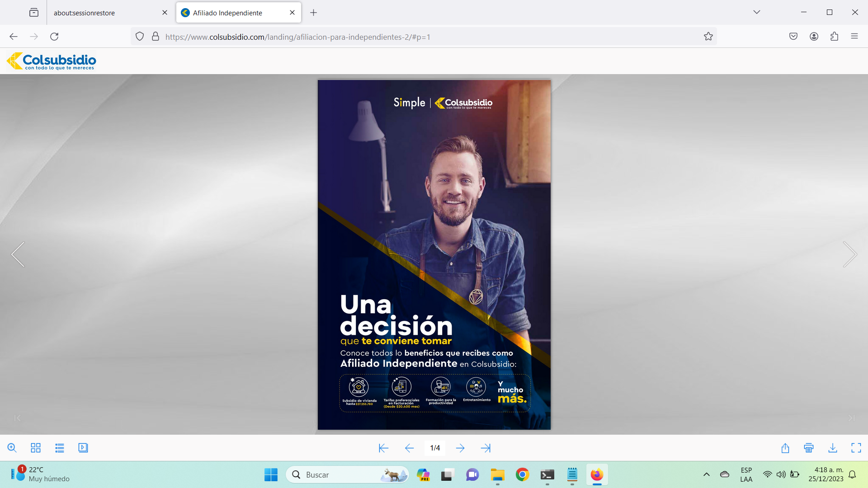
Task: Go to first page in toolbar
Action: tap(383, 448)
